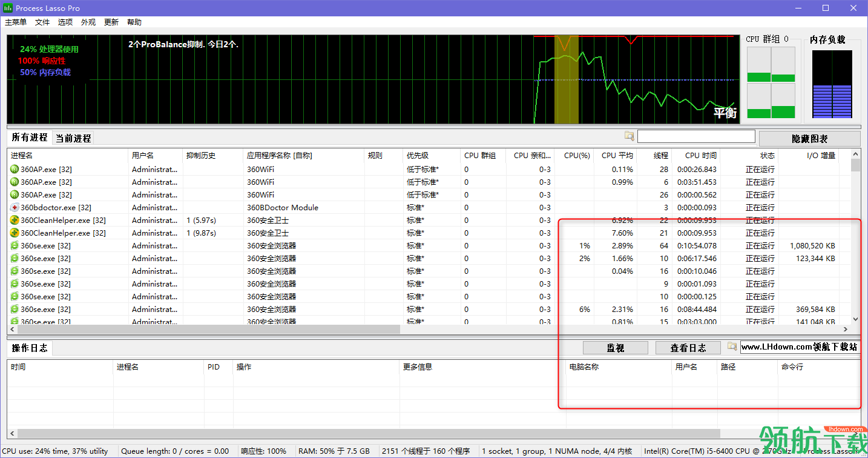Viewport: 868px width, 458px height.
Task: Click the 时间 column header in log
Action: point(61,367)
